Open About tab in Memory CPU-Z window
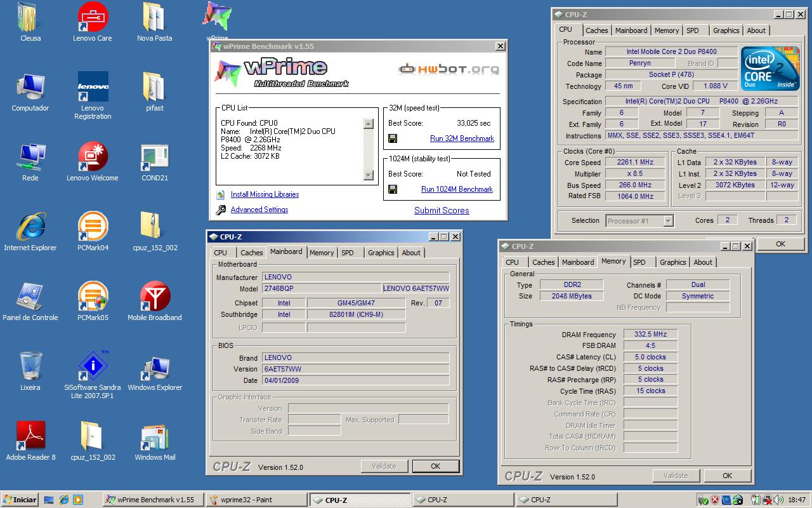 click(x=702, y=262)
